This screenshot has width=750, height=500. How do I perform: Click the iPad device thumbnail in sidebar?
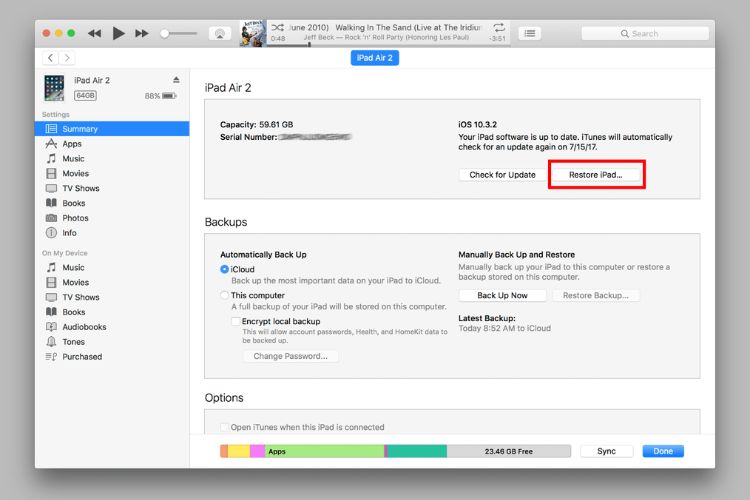coord(54,88)
